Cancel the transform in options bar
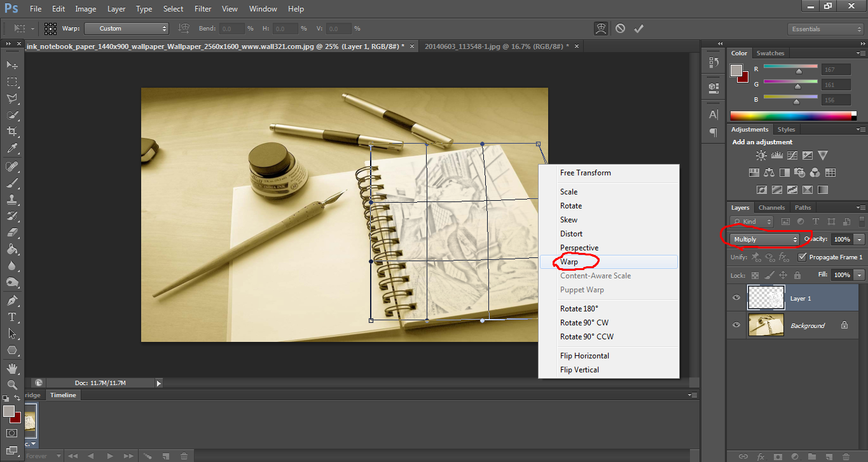The image size is (868, 462). (620, 29)
